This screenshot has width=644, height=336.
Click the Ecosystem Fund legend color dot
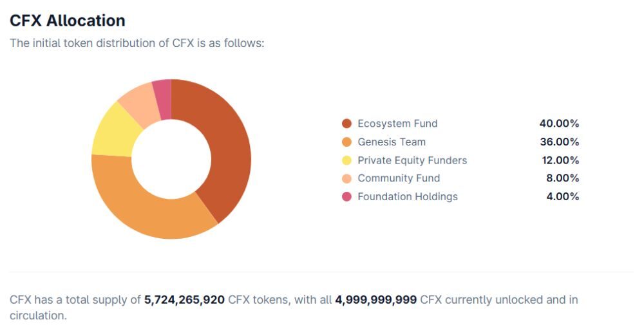(x=347, y=124)
